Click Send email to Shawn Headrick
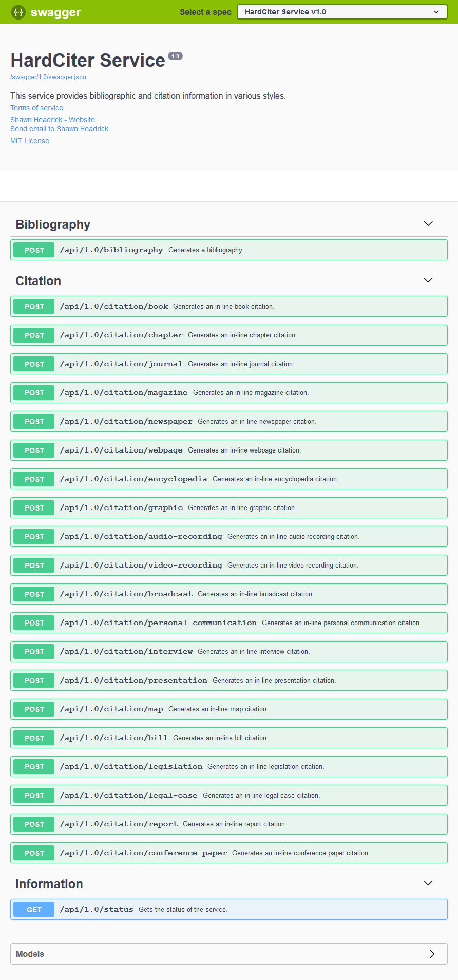The width and height of the screenshot is (458, 980). [x=60, y=129]
